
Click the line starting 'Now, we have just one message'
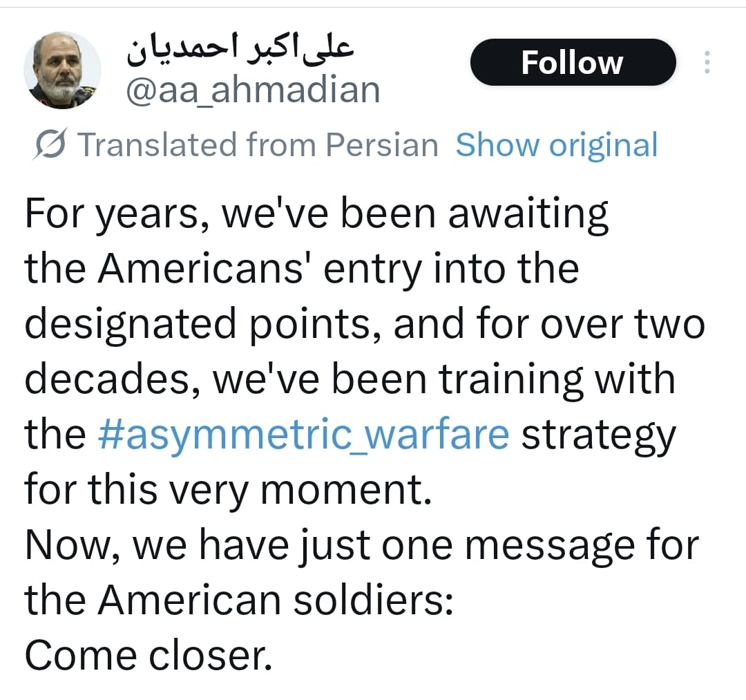(361, 545)
